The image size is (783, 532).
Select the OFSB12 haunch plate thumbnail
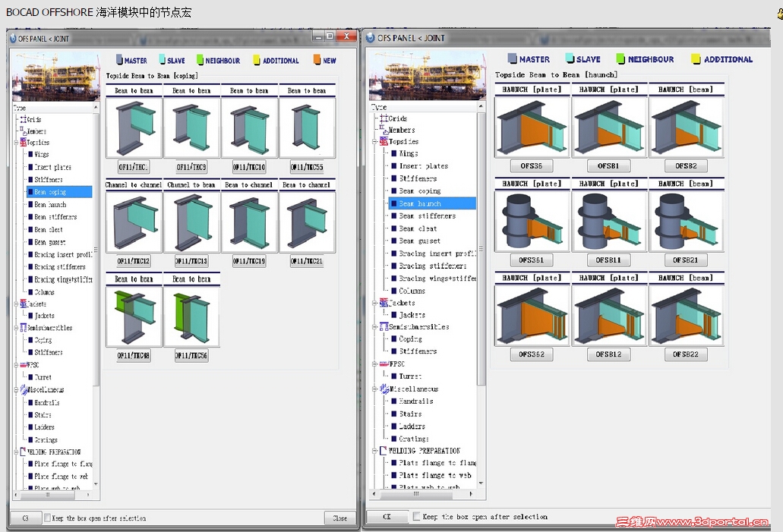point(609,316)
